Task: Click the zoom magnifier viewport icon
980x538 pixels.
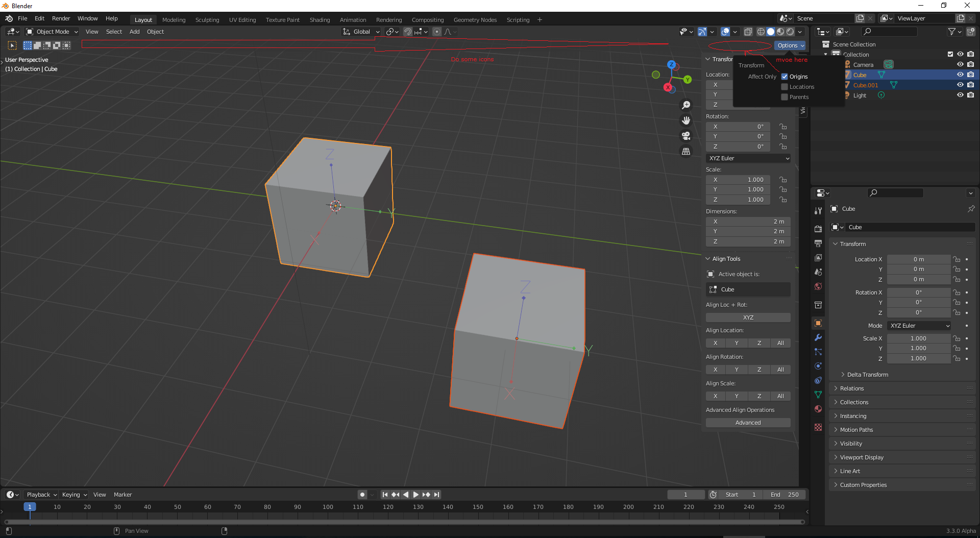Action: pyautogui.click(x=686, y=105)
